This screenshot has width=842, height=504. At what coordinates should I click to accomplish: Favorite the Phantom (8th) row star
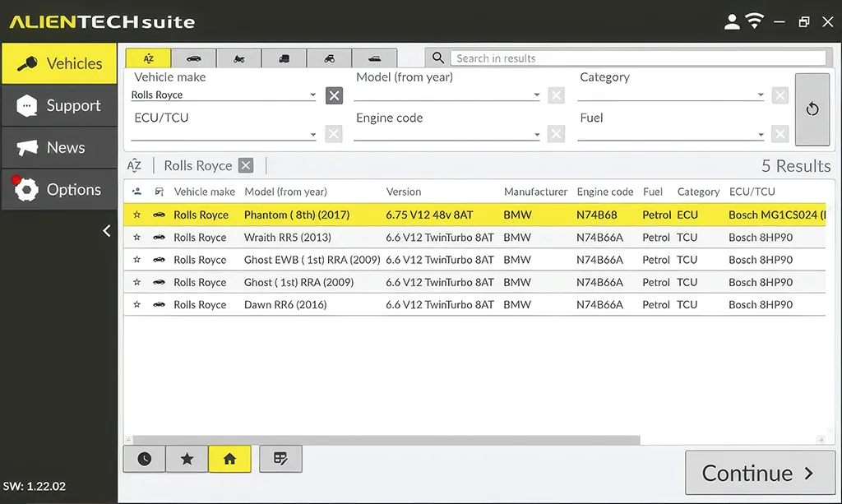[x=137, y=215]
